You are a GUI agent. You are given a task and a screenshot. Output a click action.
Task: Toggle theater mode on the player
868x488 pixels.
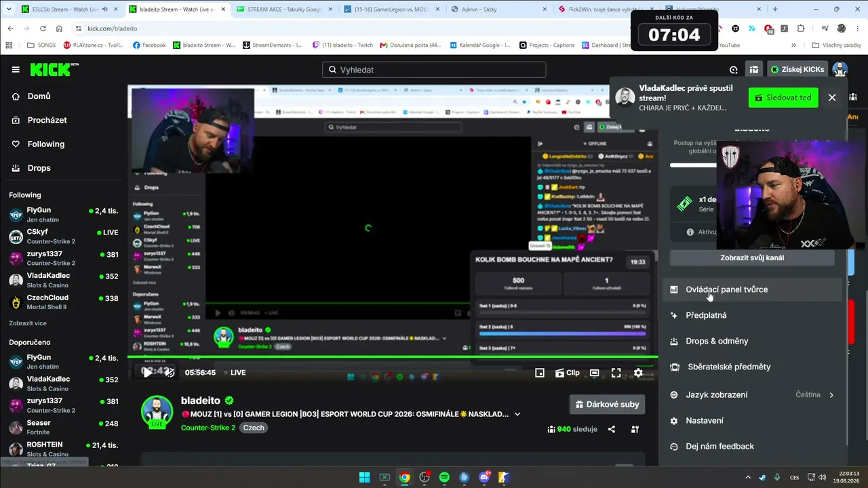(x=594, y=373)
